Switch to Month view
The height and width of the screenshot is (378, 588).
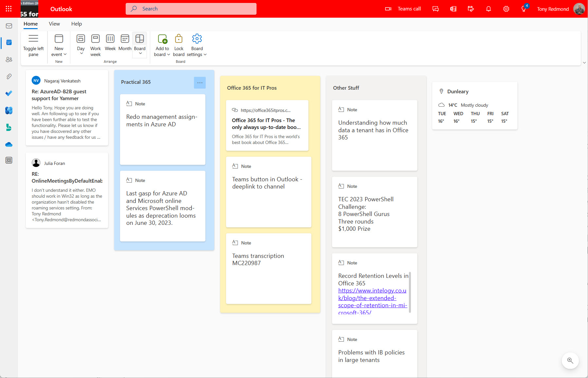pos(125,43)
